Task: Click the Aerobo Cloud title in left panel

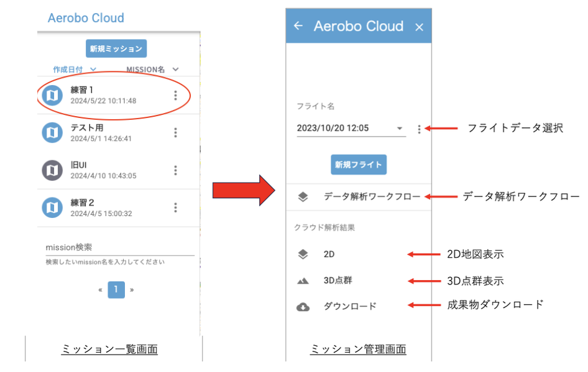Action: coord(86,18)
